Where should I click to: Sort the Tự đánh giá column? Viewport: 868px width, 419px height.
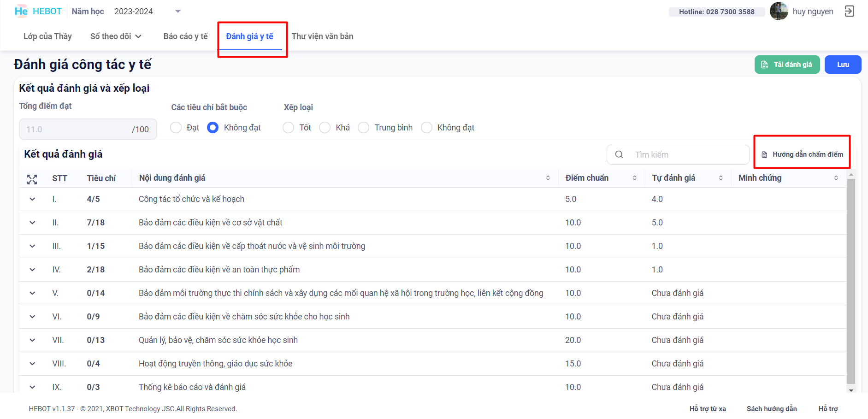click(x=720, y=178)
